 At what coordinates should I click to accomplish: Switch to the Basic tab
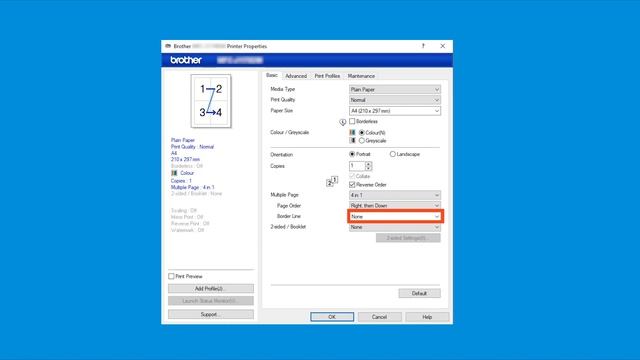tap(272, 75)
